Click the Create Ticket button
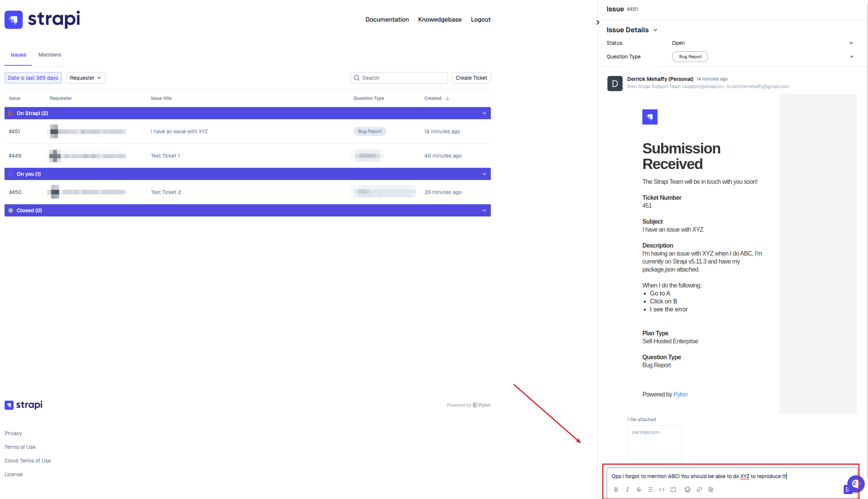The image size is (868, 499). pos(471,78)
